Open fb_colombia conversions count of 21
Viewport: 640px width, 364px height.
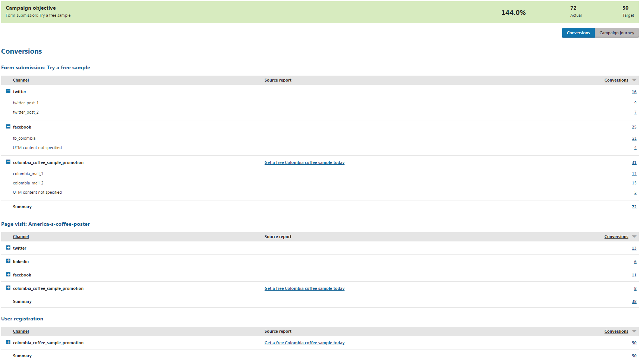(x=634, y=138)
